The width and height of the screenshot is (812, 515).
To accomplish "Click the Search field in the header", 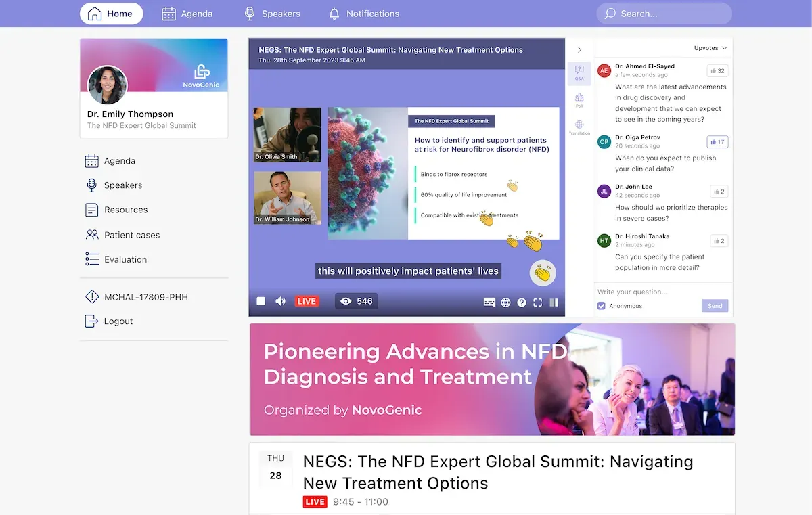I will (664, 14).
